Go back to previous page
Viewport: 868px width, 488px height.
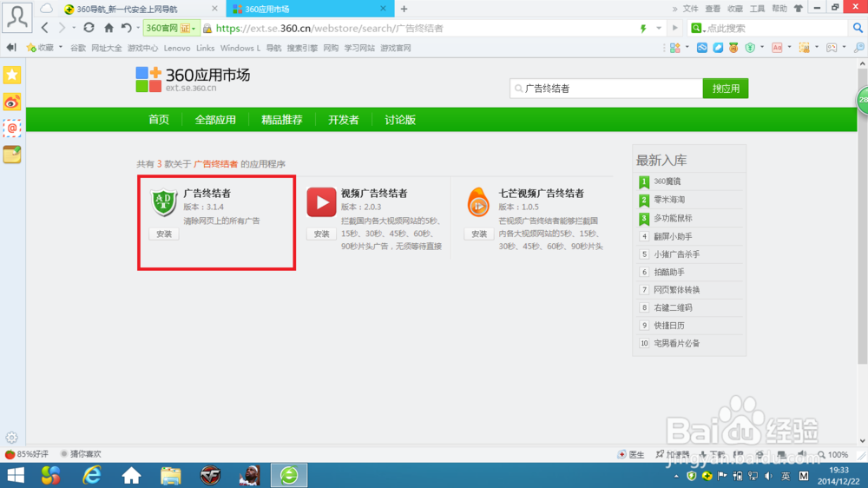(x=45, y=28)
